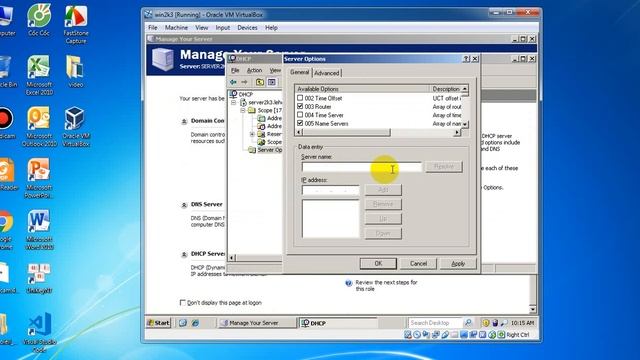Check Don't display this page at logon

click(x=182, y=302)
